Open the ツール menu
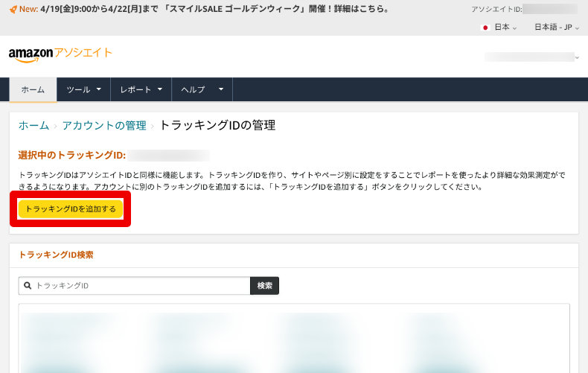Viewport: 588px width, 373px height. click(83, 89)
